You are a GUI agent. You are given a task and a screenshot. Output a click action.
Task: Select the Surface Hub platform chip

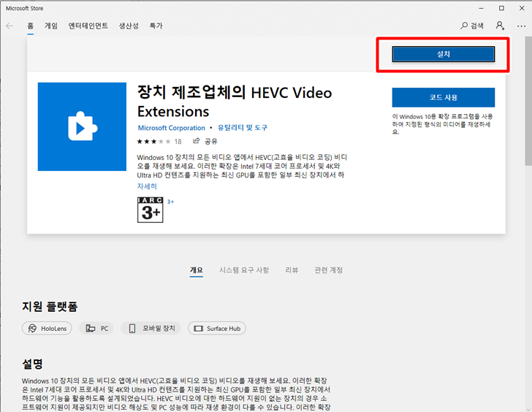click(x=217, y=328)
